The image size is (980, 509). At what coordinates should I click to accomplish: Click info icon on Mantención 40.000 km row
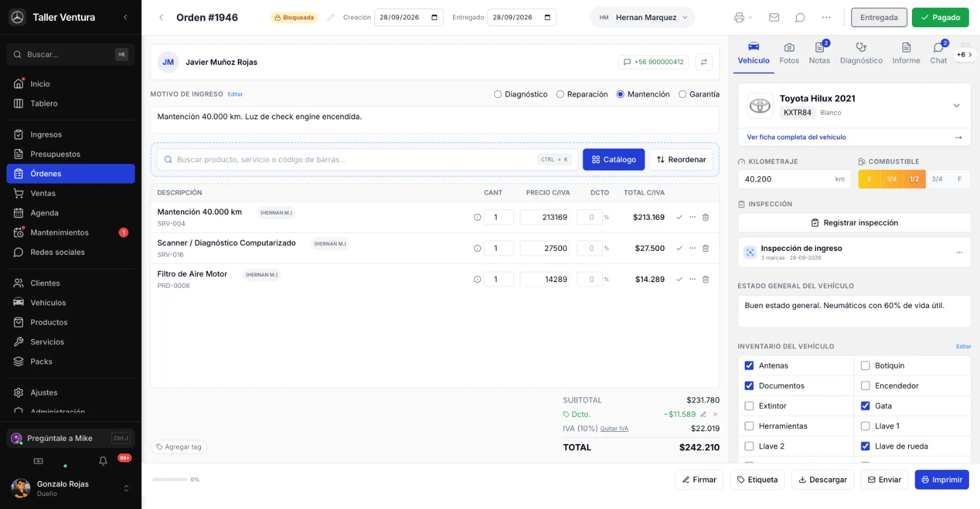click(x=478, y=217)
